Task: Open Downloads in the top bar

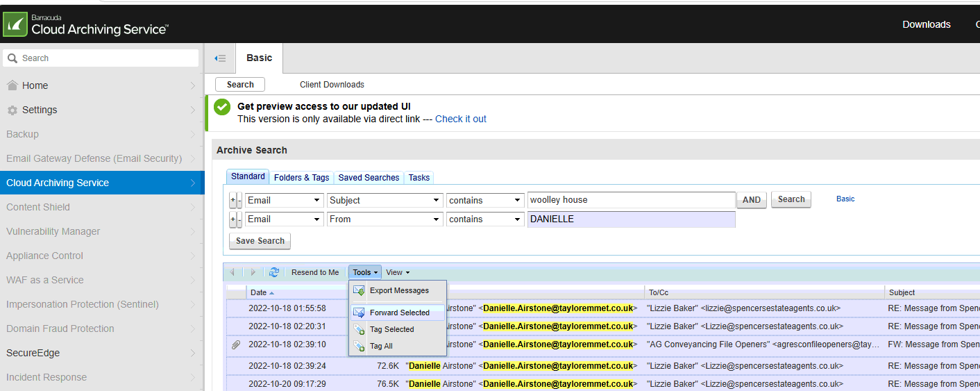Action: click(927, 24)
